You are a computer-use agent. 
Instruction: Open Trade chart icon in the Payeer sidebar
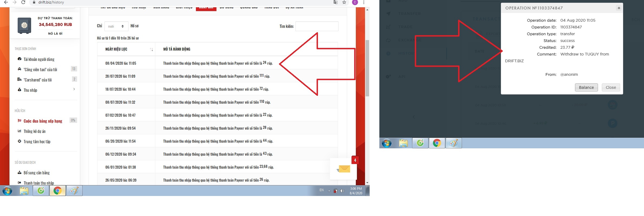click(x=388, y=27)
